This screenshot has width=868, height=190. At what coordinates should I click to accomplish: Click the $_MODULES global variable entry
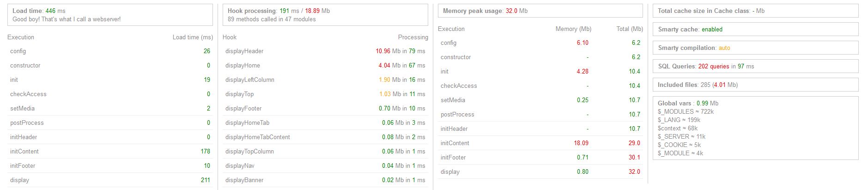click(x=686, y=111)
